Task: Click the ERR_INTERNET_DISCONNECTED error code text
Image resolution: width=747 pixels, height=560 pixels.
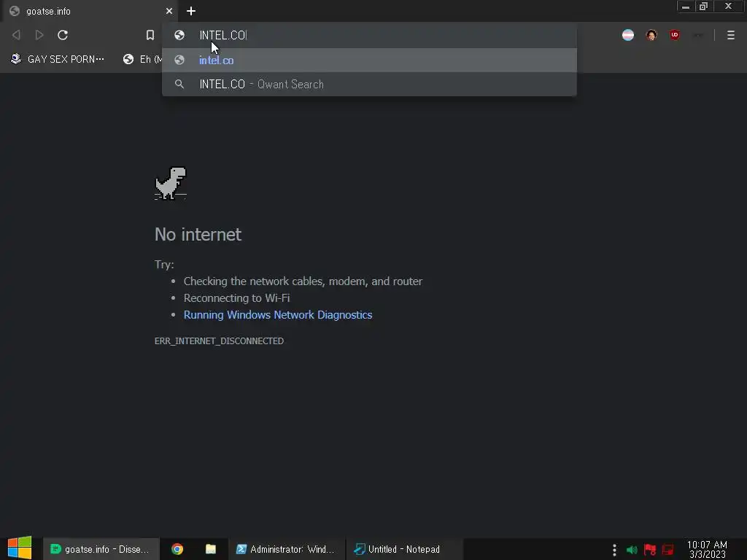Action: 219,341
